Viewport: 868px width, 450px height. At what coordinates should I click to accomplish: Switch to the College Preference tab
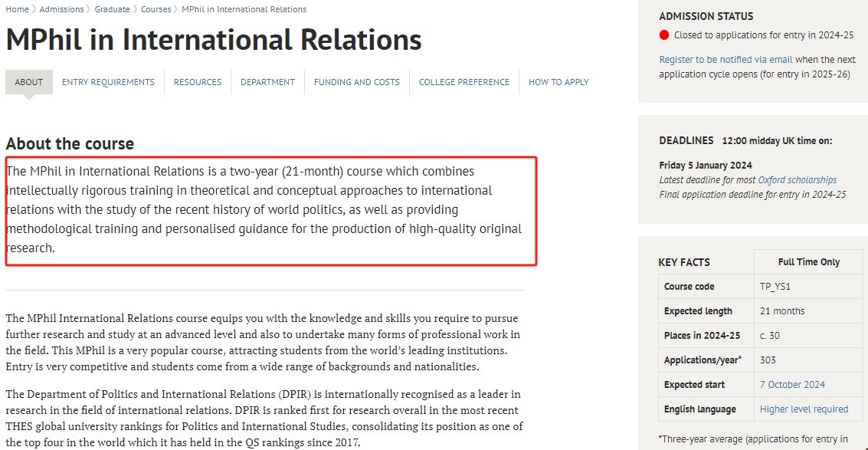[x=463, y=82]
